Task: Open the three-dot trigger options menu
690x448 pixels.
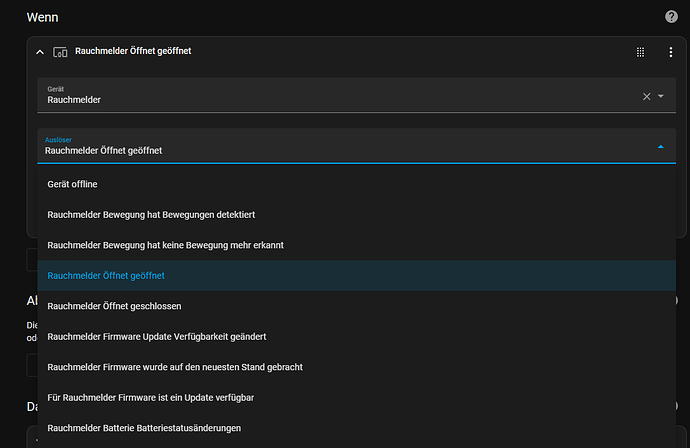Action: [671, 52]
